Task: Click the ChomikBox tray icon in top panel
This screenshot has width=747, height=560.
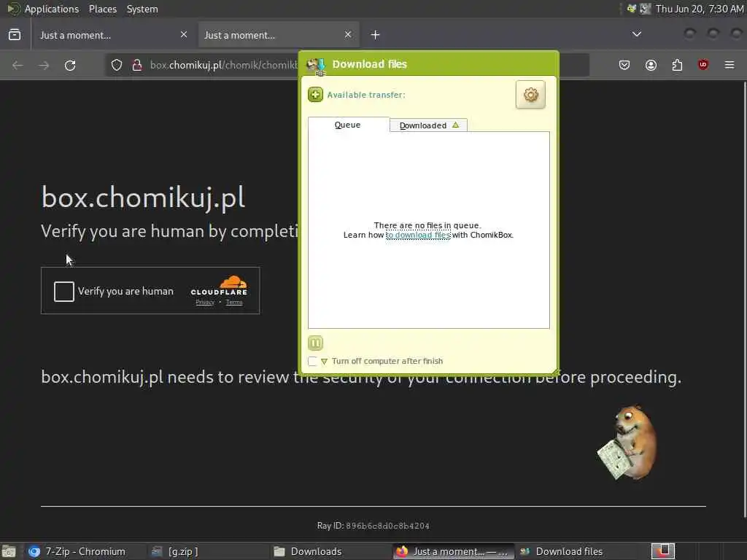Action: (x=632, y=9)
